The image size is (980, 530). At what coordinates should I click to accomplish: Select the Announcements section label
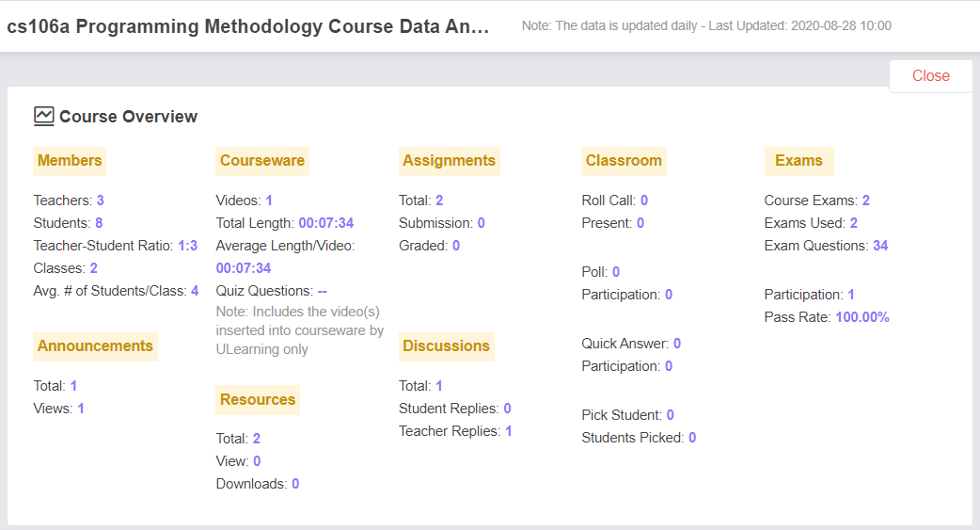(x=95, y=346)
